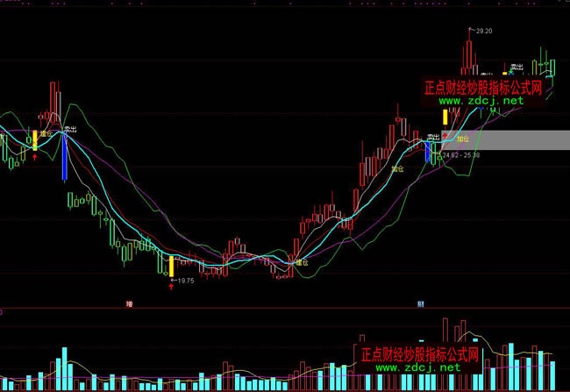This screenshot has width=570, height=392.
Task: Click the blue signal bar beside the gray band
Action: [x=427, y=153]
